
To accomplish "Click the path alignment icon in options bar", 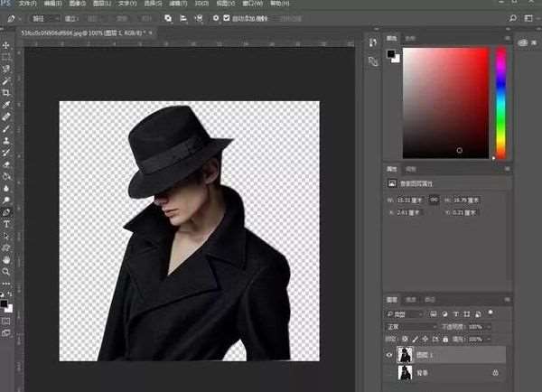I will pyautogui.click(x=183, y=18).
